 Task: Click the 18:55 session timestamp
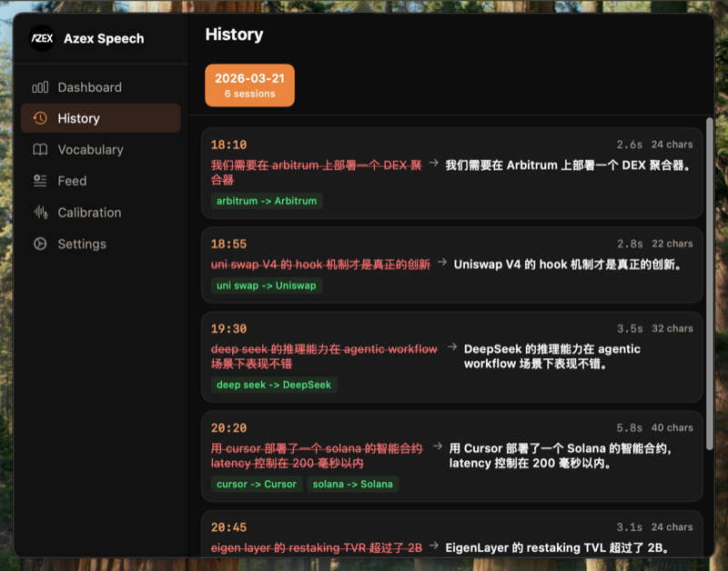point(229,244)
